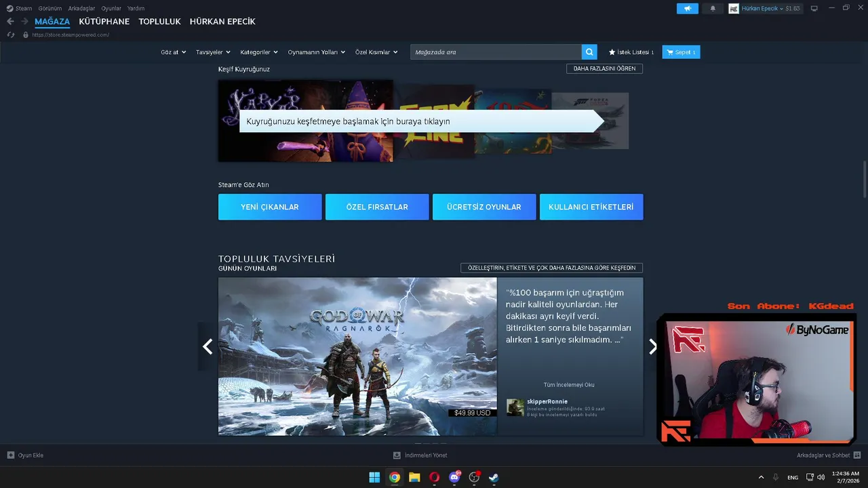Open the notifications bell

click(x=713, y=9)
